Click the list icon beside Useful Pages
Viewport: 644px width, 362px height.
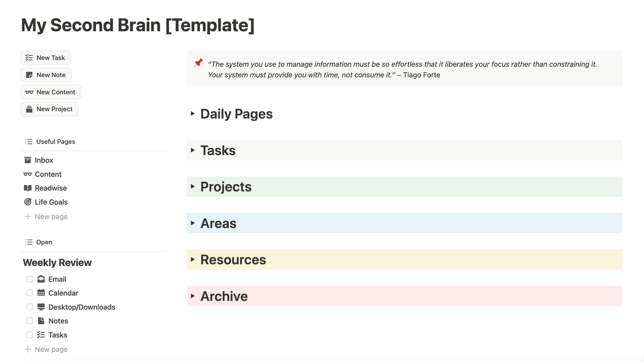28,142
